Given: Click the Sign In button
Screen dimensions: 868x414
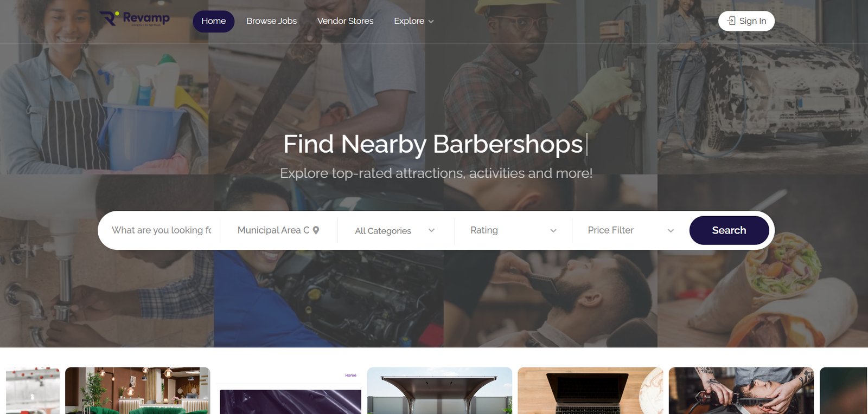Looking at the screenshot, I should [746, 21].
